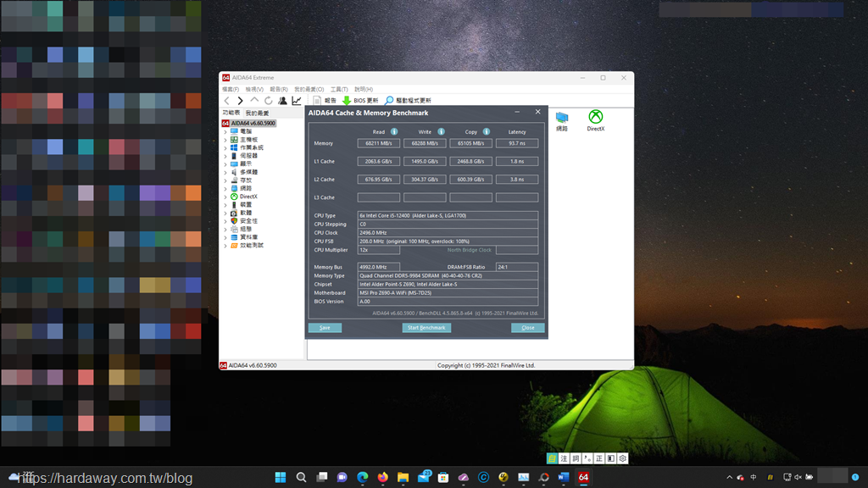Open the IME toolbar settings gear
This screenshot has width=868, height=488.
pos(623,458)
